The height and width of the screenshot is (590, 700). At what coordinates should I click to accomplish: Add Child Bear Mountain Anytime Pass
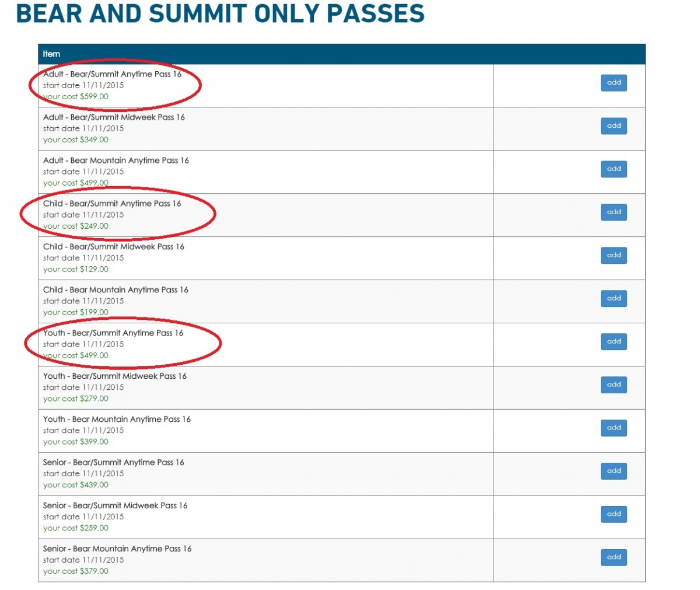[x=614, y=299]
